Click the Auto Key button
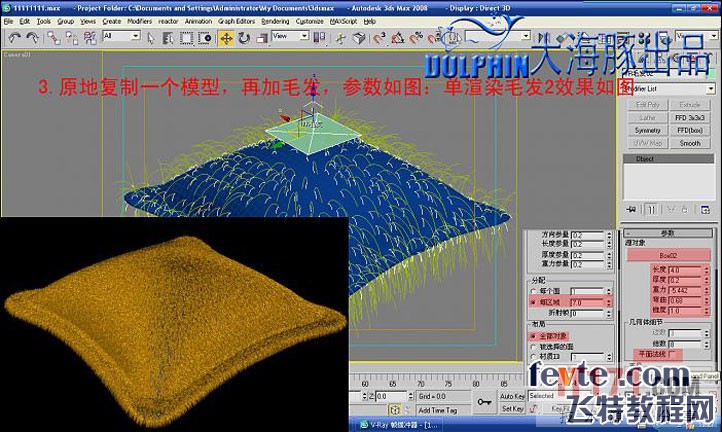The height and width of the screenshot is (432, 722). coord(512,396)
